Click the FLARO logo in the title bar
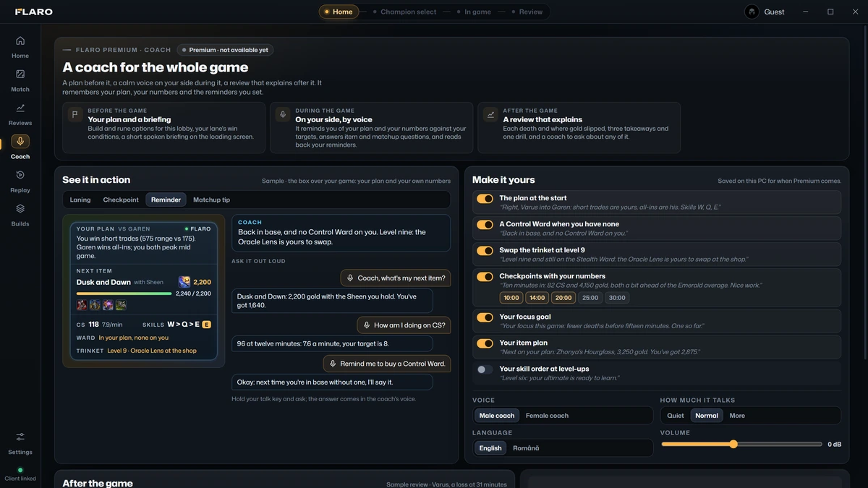Image resolution: width=868 pixels, height=488 pixels. [34, 12]
